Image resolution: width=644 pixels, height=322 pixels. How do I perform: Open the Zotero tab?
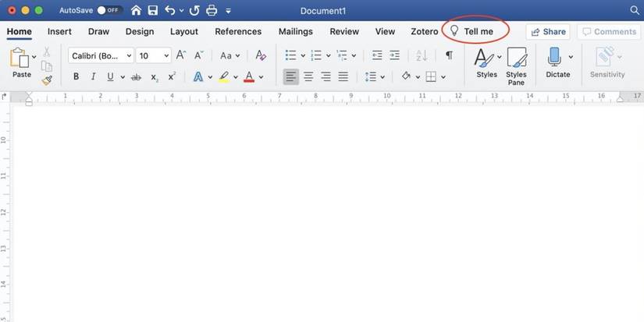[425, 32]
